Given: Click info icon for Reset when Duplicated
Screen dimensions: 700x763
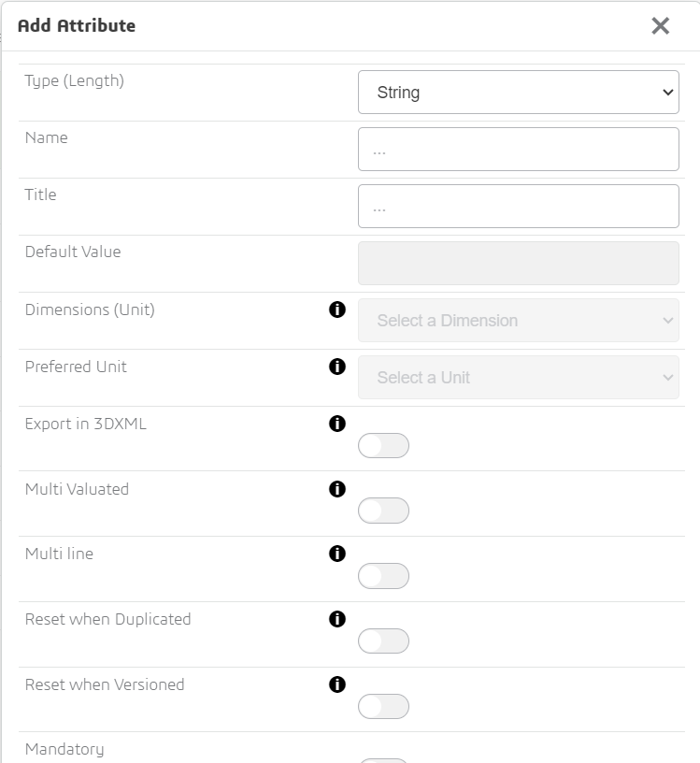Looking at the screenshot, I should 337,619.
